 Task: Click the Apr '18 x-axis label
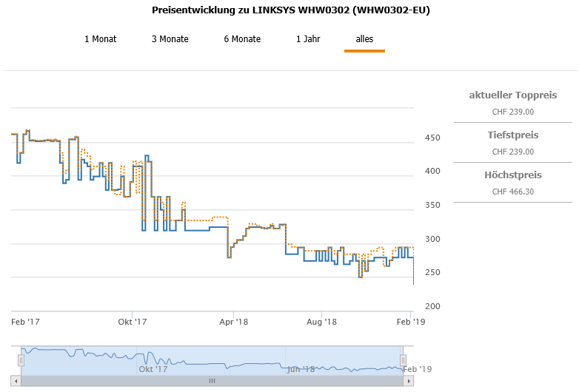click(x=233, y=322)
